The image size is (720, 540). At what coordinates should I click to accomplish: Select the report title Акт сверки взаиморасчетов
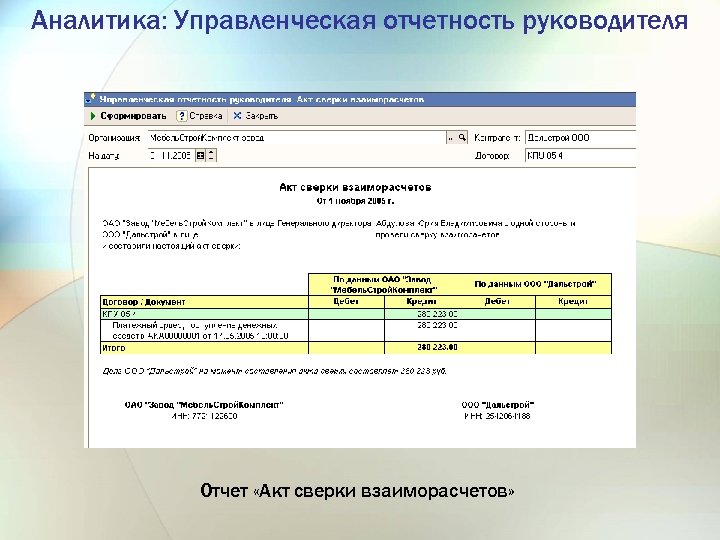click(x=355, y=187)
